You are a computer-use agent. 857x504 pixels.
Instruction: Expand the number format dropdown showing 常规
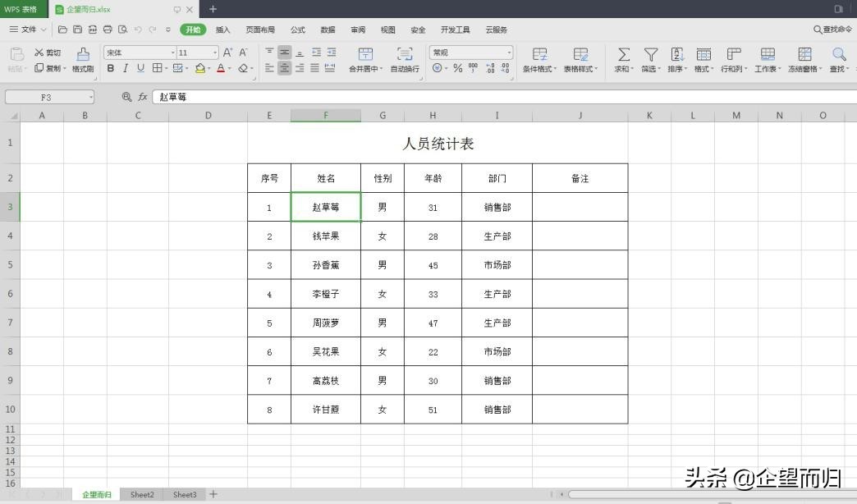click(x=508, y=53)
